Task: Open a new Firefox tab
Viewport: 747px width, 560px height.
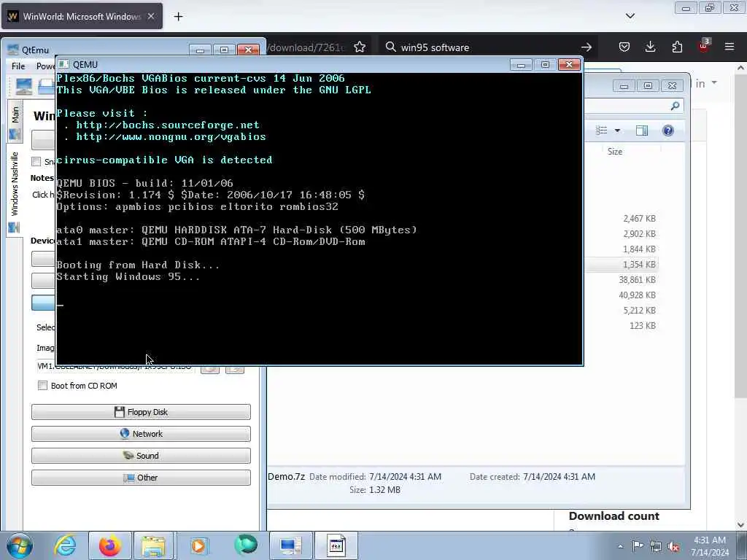Action: pyautogui.click(x=178, y=17)
